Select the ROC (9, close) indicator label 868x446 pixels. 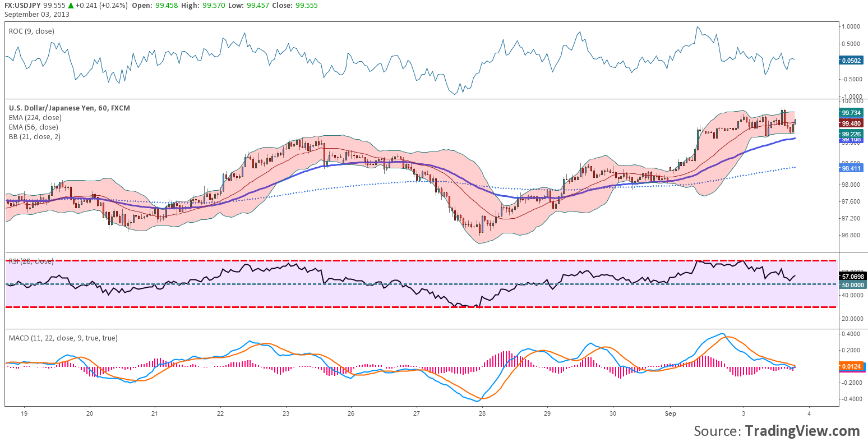tap(31, 31)
